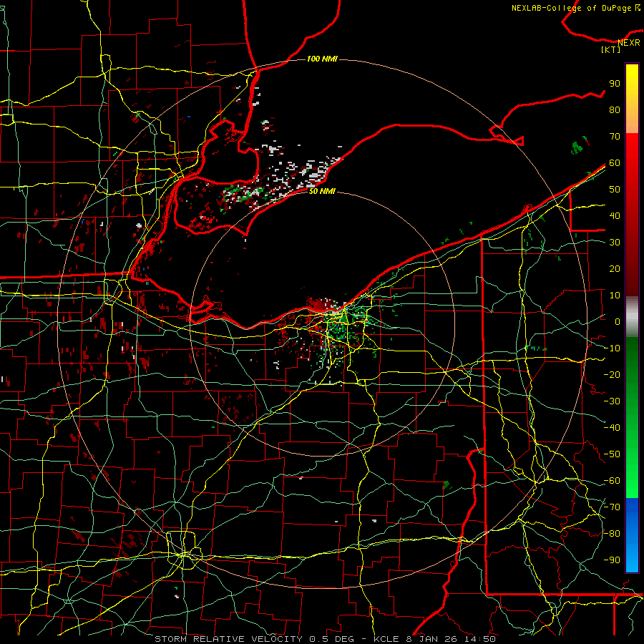Image resolution: width=644 pixels, height=644 pixels.
Task: Click the -20 value on the color scale
Action: coord(612,374)
